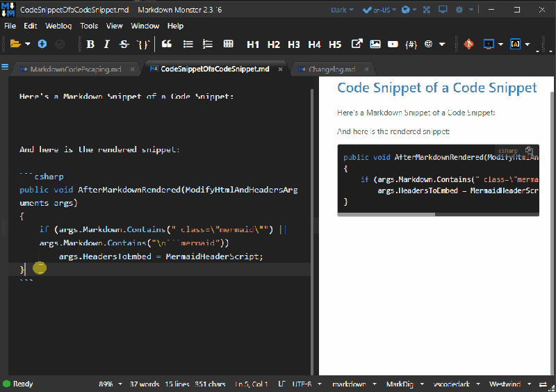The width and height of the screenshot is (556, 392).
Task: Embed a video with the YouTube icon
Action: (393, 44)
